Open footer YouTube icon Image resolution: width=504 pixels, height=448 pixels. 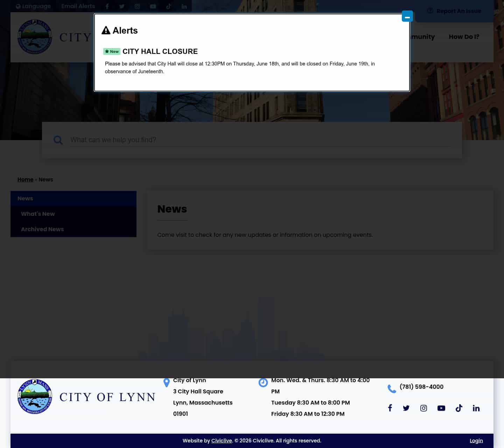point(441,408)
